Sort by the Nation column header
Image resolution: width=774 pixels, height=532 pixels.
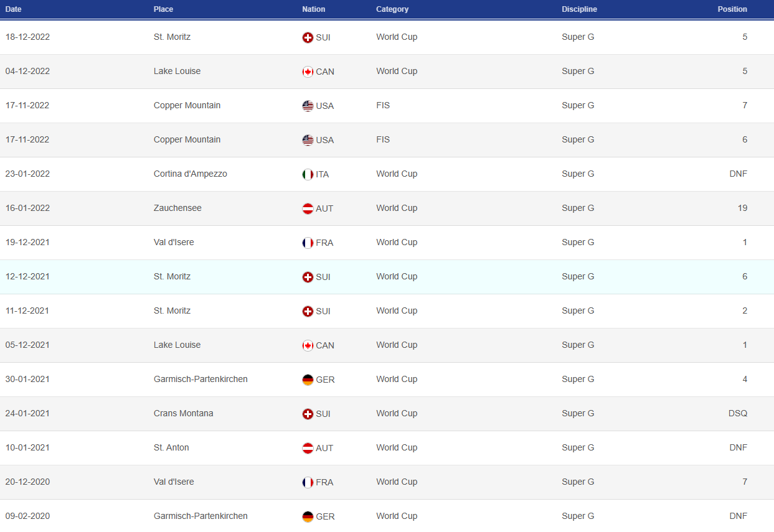click(314, 9)
